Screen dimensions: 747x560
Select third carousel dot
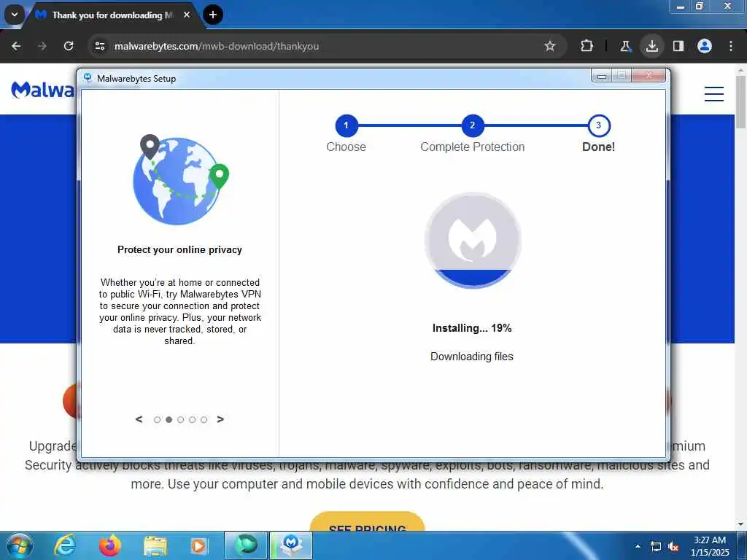(181, 419)
